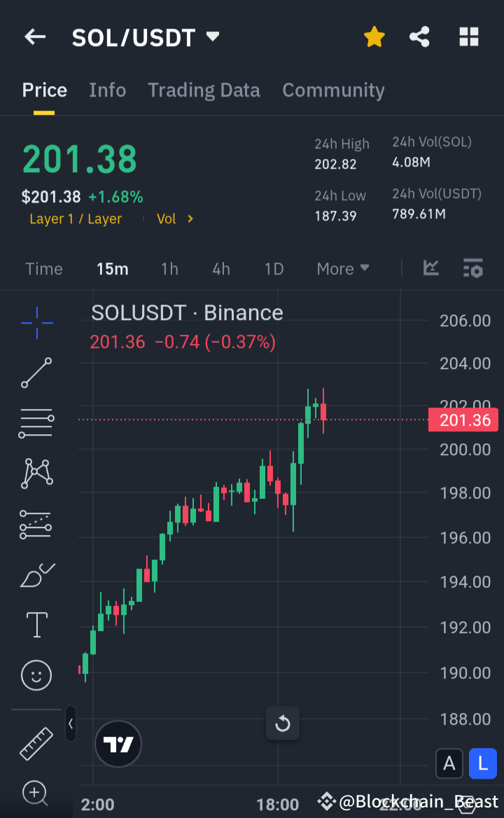Select the brush drawing tool
This screenshot has height=818, width=504.
tap(36, 574)
